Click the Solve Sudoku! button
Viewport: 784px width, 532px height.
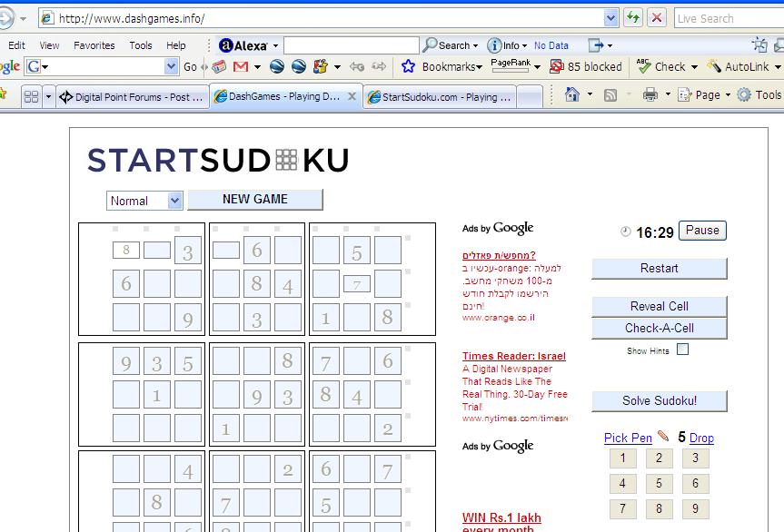659,400
